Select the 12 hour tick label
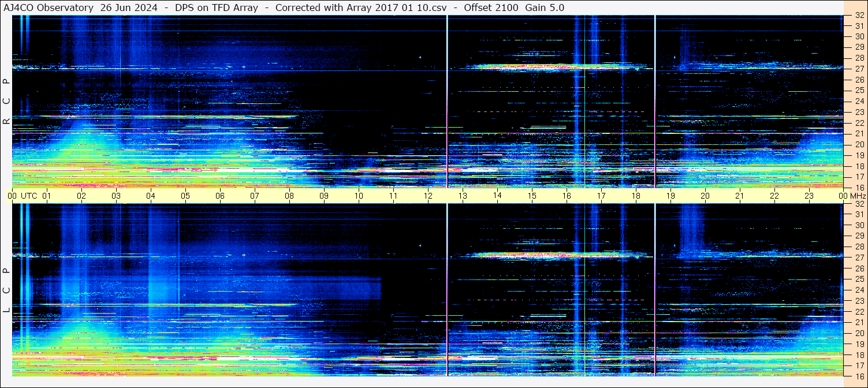 point(428,196)
